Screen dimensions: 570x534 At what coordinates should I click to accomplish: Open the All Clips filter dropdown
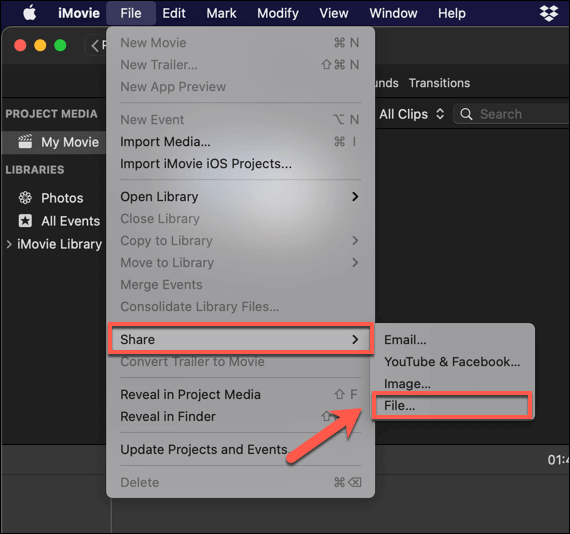point(412,114)
